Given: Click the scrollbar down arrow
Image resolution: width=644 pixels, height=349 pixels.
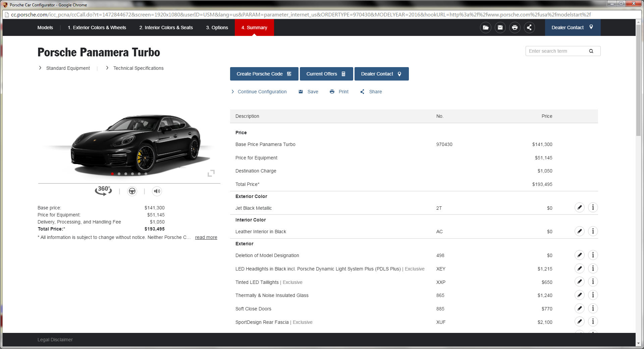Looking at the screenshot, I should [x=638, y=344].
